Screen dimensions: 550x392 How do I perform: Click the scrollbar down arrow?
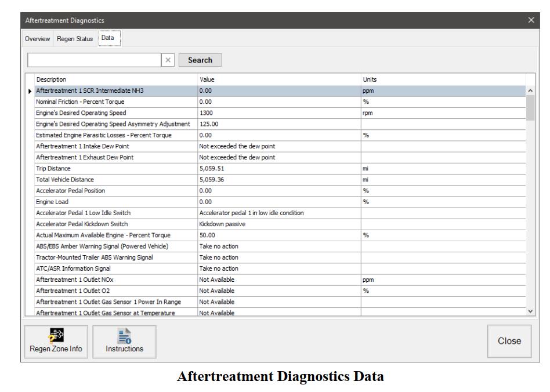530,311
